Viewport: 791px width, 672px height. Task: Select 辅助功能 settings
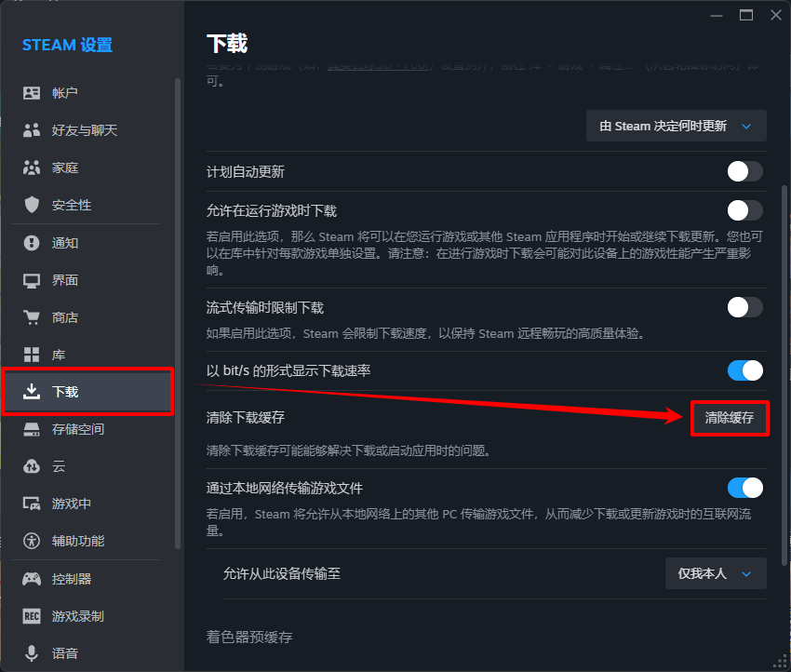[x=87, y=541]
